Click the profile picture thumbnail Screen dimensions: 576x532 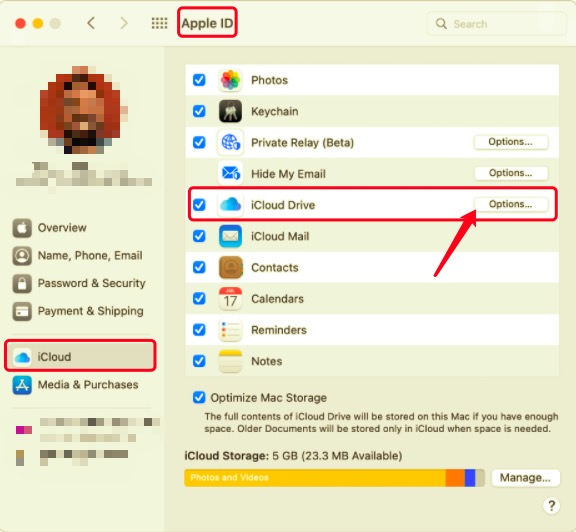(x=83, y=109)
